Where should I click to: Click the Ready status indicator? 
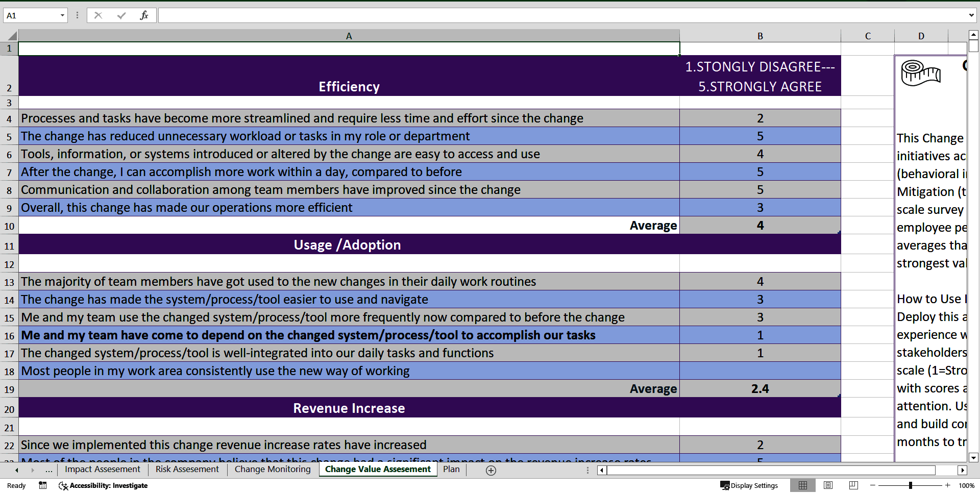tap(16, 485)
